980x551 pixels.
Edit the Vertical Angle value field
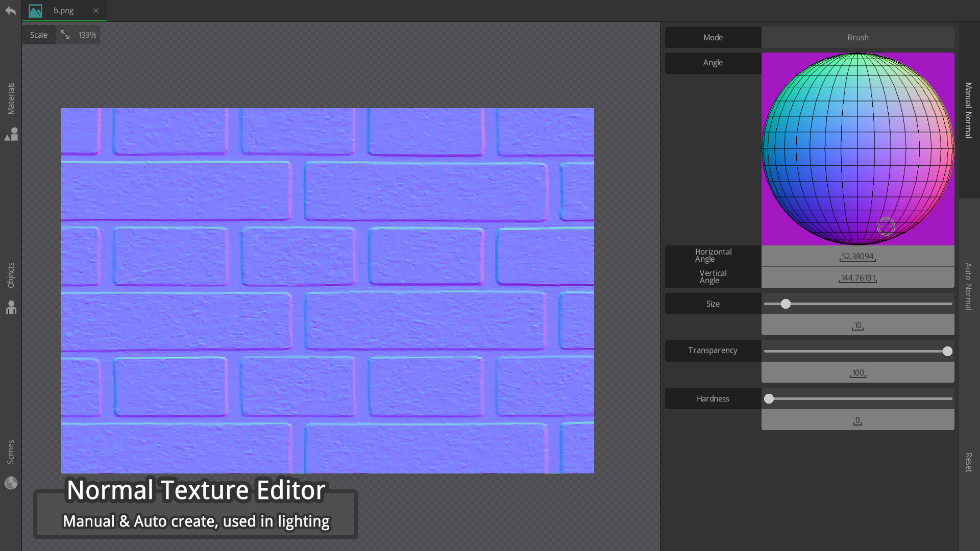(x=857, y=278)
